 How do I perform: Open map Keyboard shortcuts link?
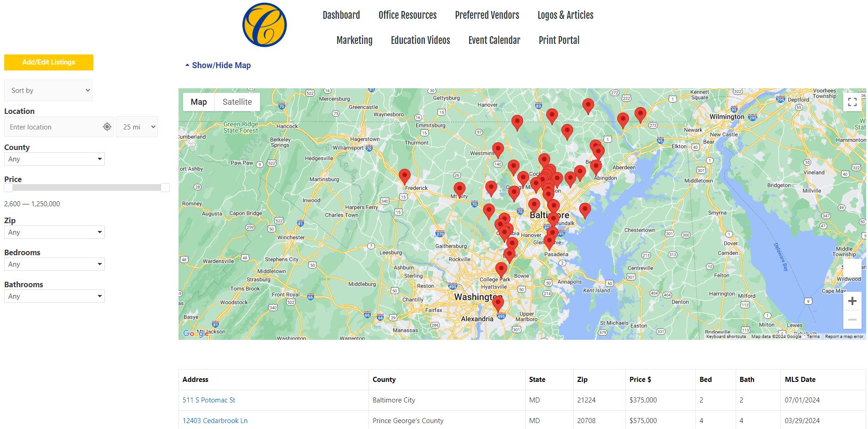tap(726, 337)
